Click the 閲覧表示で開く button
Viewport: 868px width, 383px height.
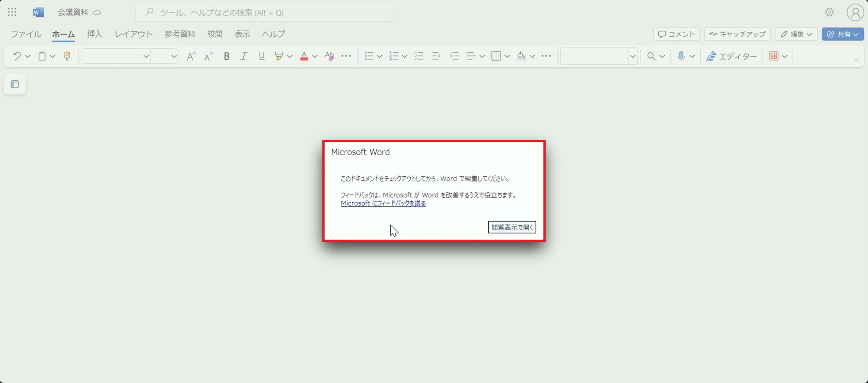[512, 227]
